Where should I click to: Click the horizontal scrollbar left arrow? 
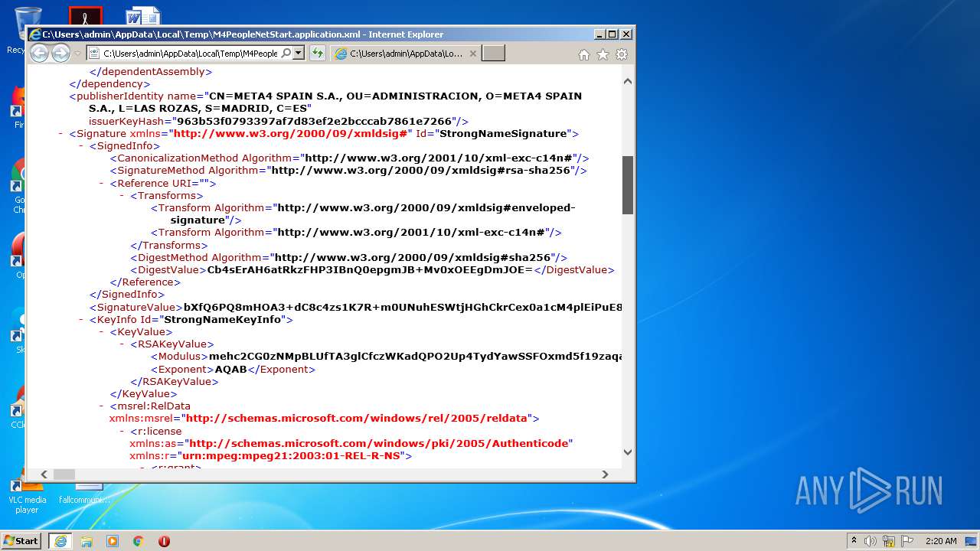(x=44, y=474)
